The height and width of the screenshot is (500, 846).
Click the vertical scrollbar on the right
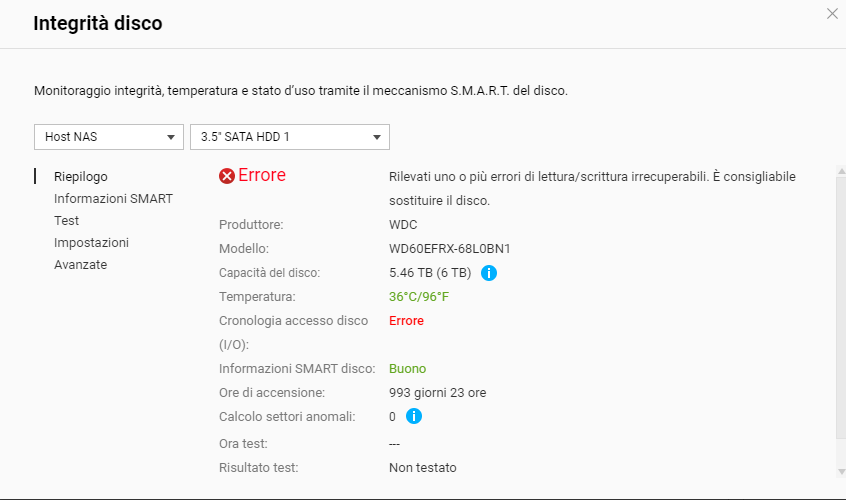[840, 300]
